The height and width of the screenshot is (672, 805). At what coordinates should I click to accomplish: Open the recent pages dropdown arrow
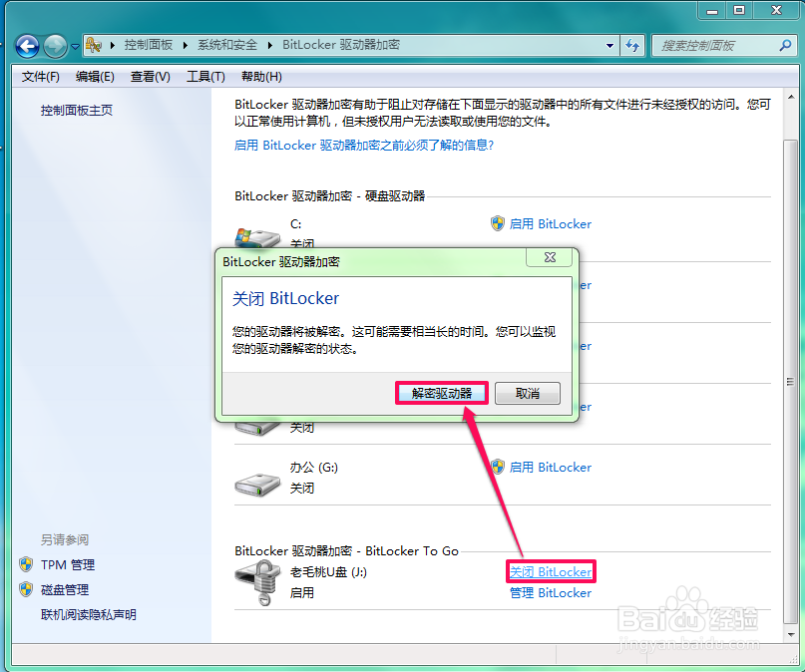75,47
